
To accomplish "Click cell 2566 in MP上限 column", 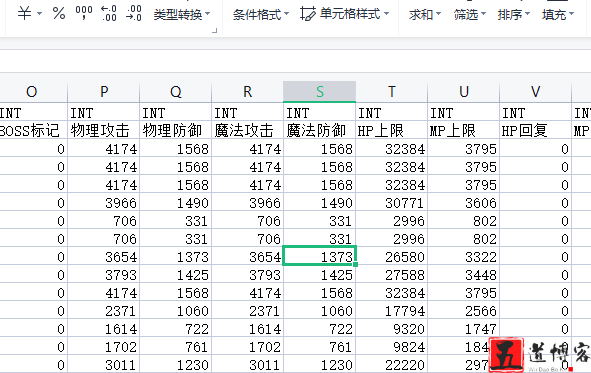I will pos(464,311).
